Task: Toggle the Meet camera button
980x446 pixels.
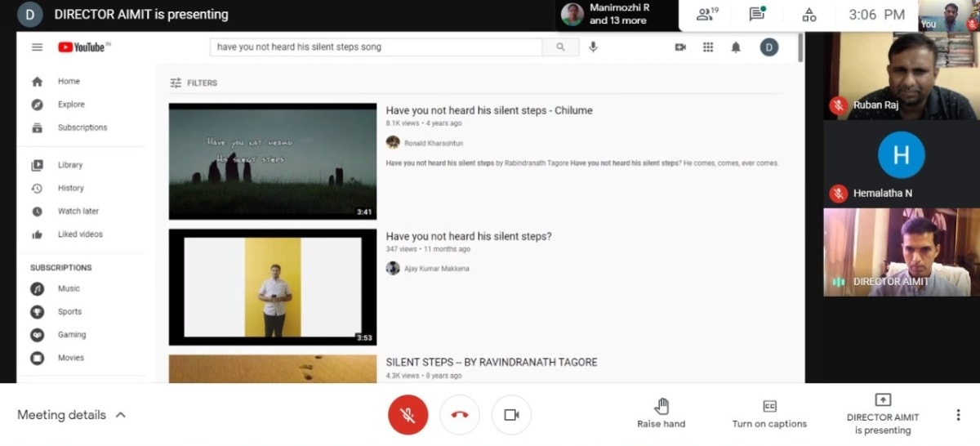Action: [x=511, y=415]
